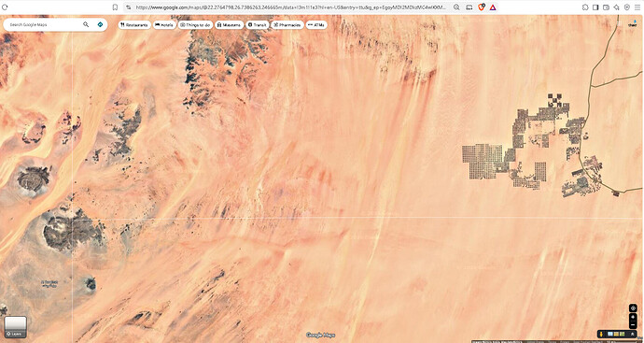This screenshot has height=343, width=644.
Task: Open the media/cast icon in address bar
Action: coord(469,7)
